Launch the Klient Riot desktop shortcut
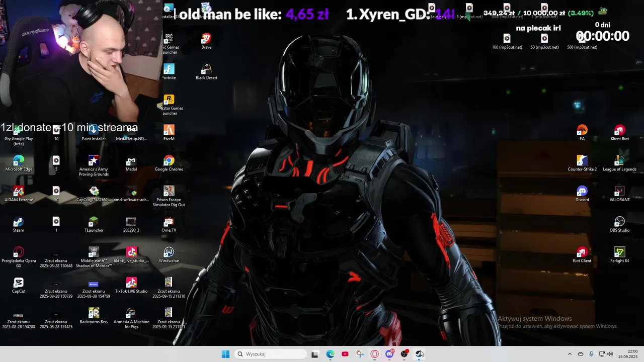The width and height of the screenshot is (644, 362). (620, 133)
